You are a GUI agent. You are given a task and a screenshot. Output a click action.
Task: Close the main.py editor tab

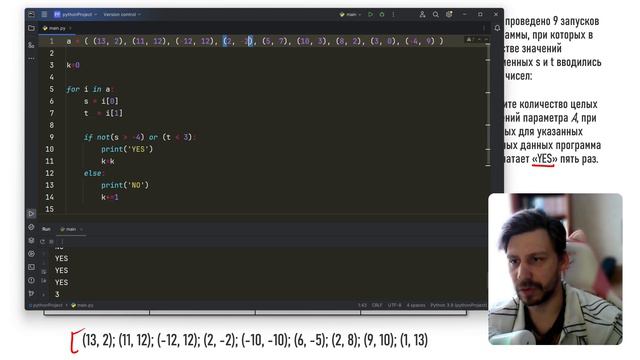[x=70, y=28]
